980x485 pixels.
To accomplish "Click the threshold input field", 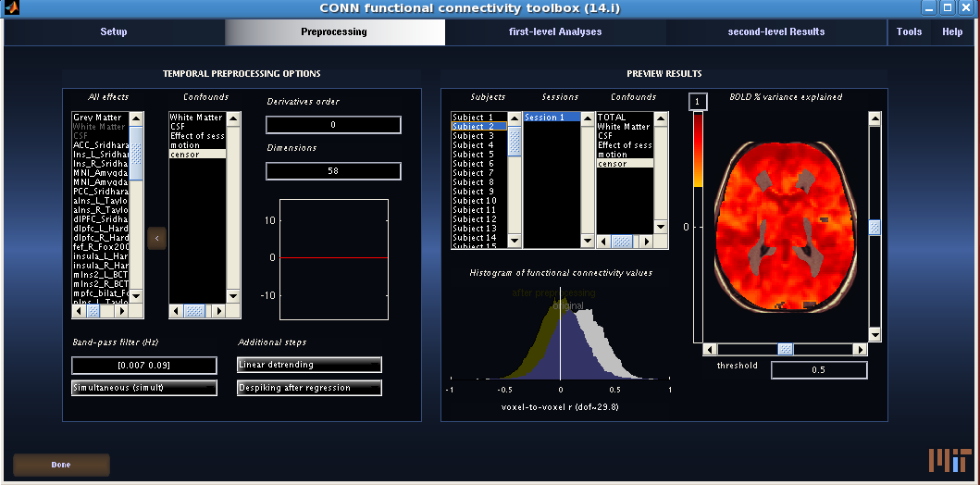I will point(819,370).
